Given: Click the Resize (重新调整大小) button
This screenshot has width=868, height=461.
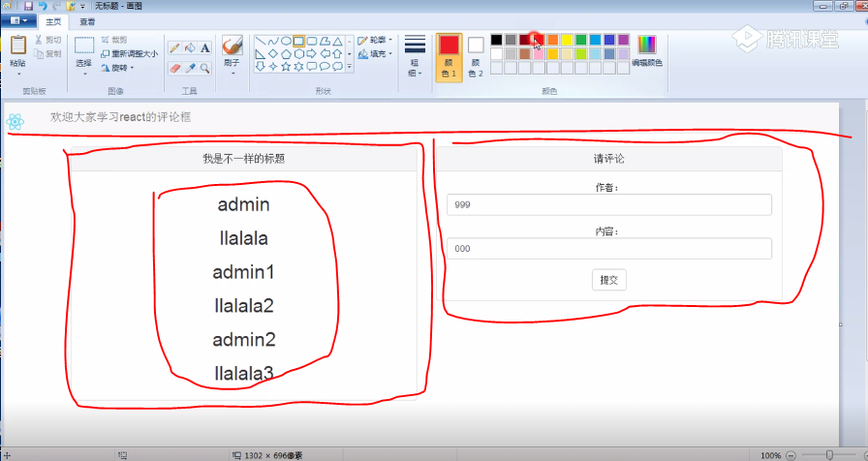Looking at the screenshot, I should (129, 54).
